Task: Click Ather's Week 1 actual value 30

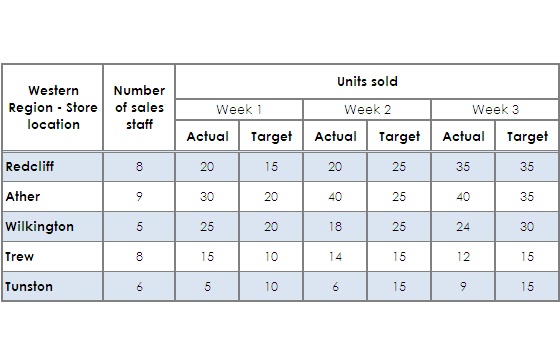Action: pyautogui.click(x=207, y=196)
